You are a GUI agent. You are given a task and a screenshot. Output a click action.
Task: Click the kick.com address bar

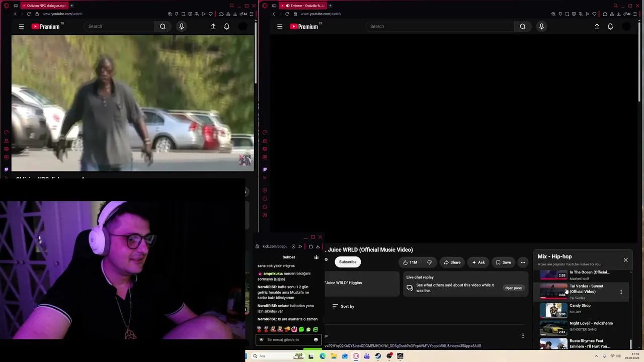coord(275,246)
